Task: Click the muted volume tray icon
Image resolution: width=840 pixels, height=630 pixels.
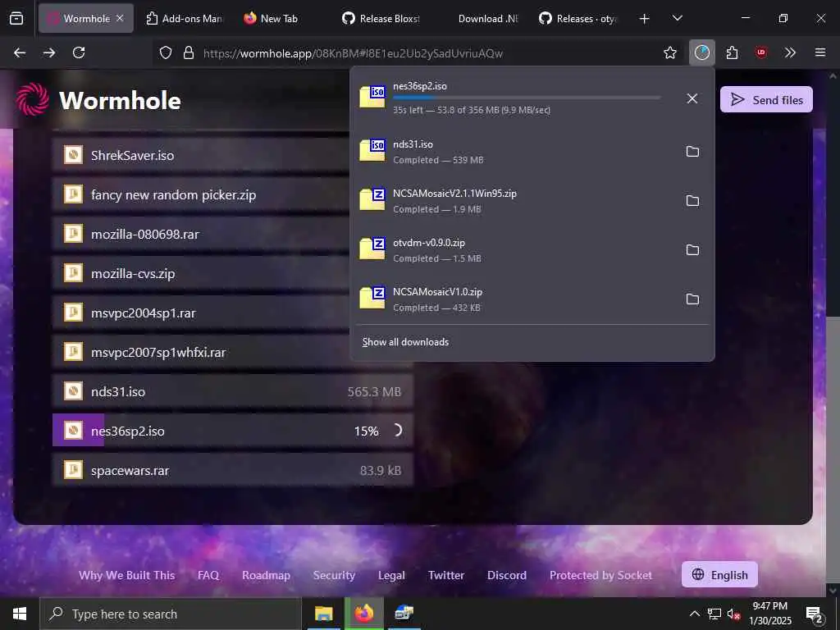Action: pos(733,614)
